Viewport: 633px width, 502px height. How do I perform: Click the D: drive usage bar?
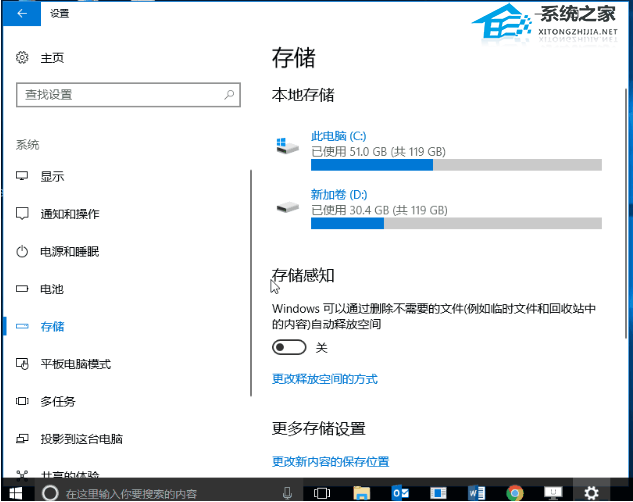tap(456, 223)
